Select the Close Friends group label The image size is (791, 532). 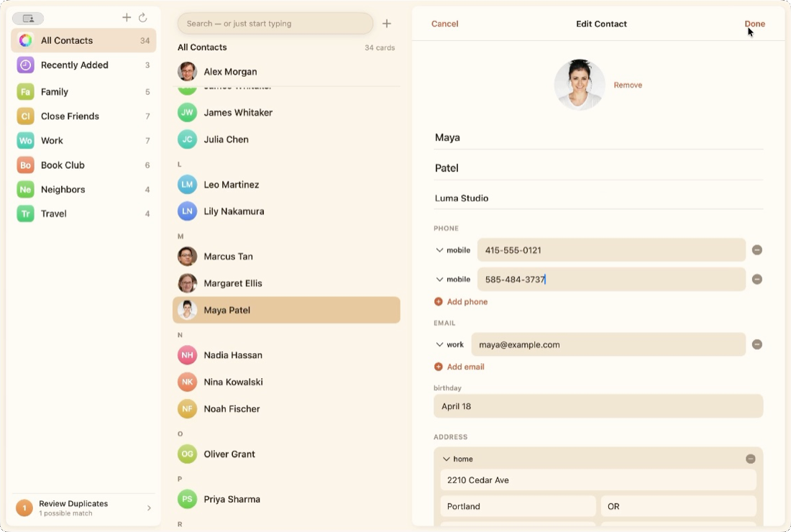70,116
